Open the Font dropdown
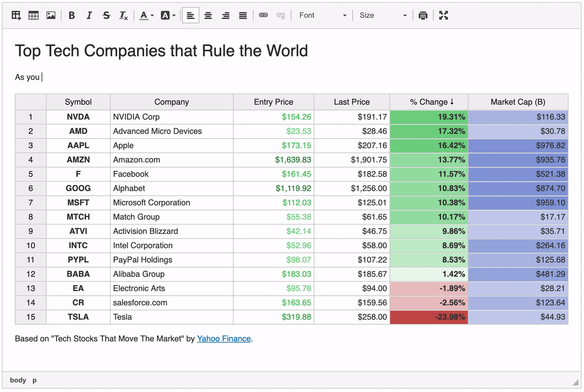The height and width of the screenshot is (392, 584). point(323,15)
